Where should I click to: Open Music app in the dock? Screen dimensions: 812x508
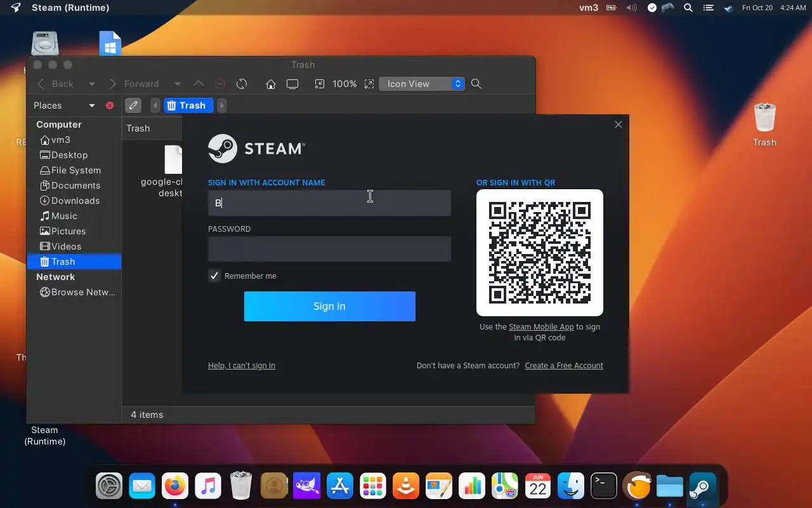(208, 487)
